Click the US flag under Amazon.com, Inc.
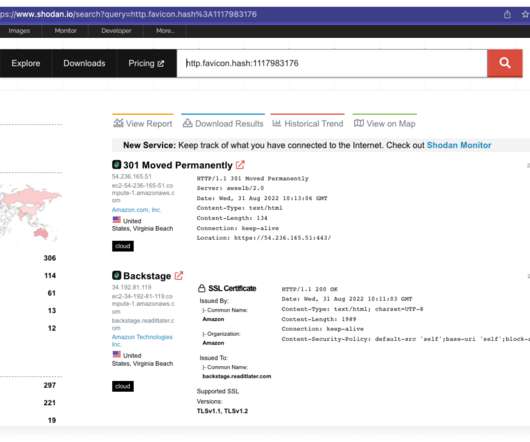 117,220
